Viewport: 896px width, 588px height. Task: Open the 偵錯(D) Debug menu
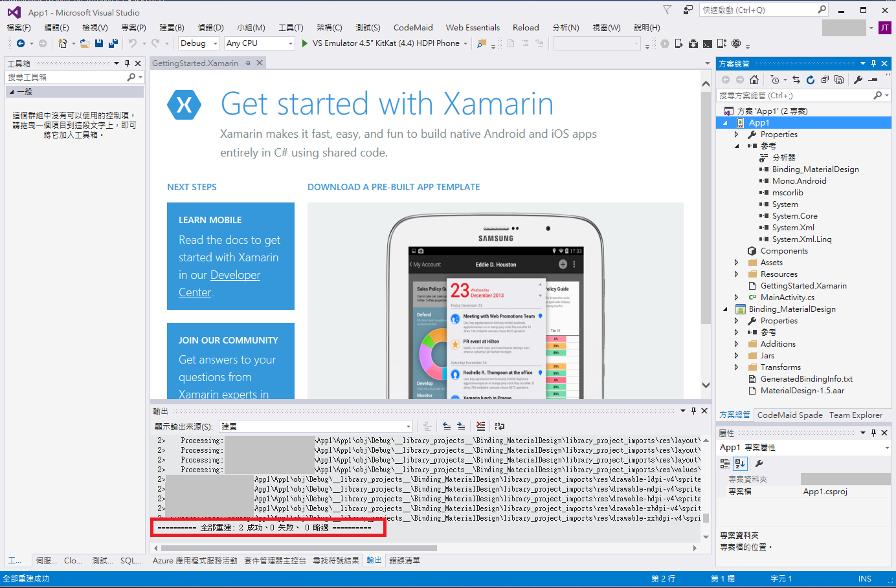click(210, 27)
